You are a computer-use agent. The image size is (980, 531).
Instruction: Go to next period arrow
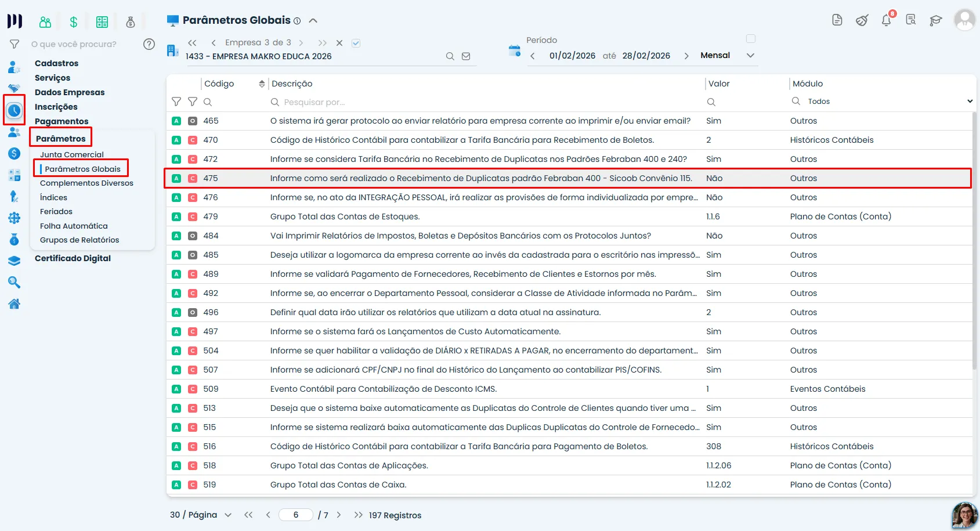pos(686,56)
